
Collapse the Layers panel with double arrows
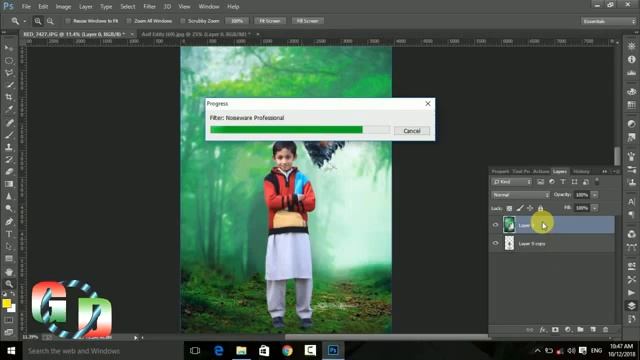tap(605, 171)
